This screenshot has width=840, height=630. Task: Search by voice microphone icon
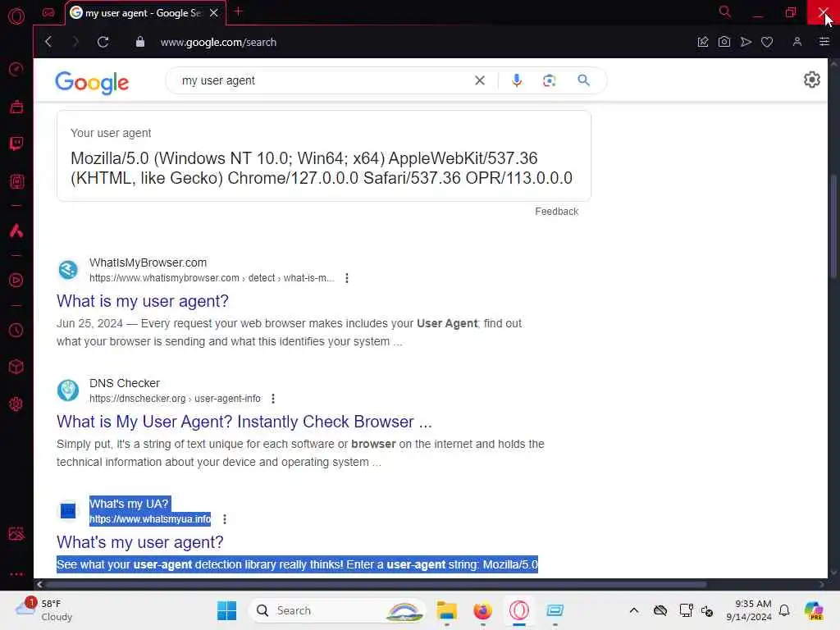pos(517,80)
